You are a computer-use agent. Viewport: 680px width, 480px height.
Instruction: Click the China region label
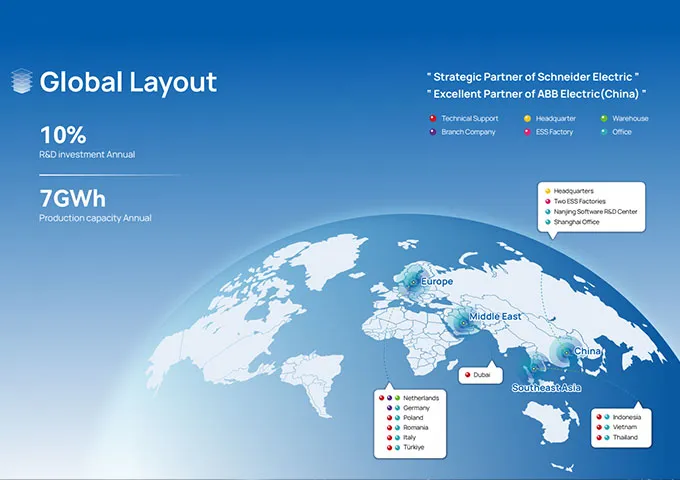click(x=588, y=351)
